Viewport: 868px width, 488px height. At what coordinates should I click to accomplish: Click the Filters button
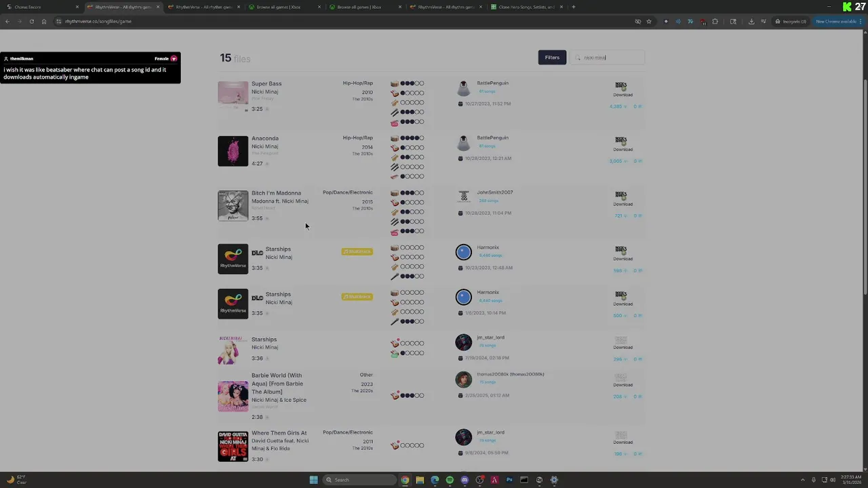pyautogui.click(x=552, y=58)
